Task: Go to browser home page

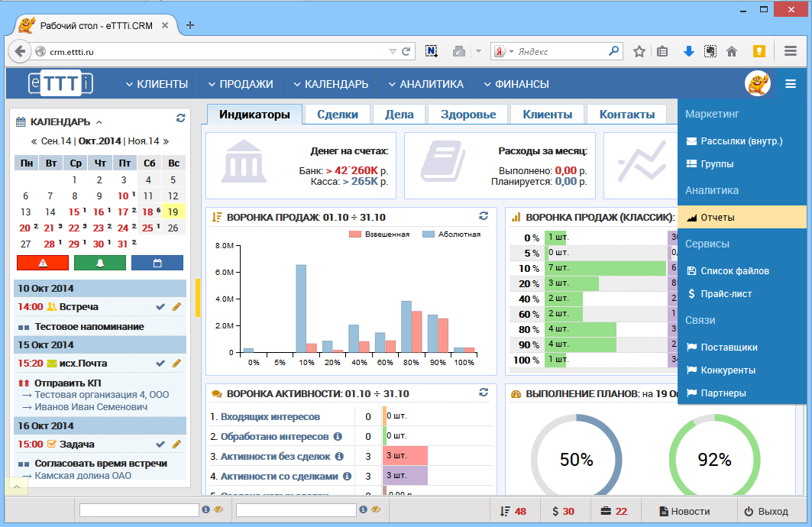Action: click(x=732, y=51)
